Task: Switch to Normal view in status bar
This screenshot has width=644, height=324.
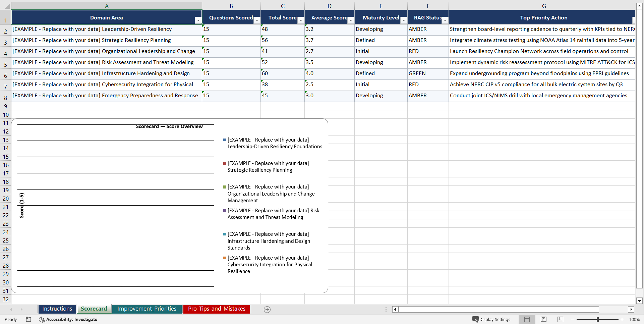Action: tap(527, 319)
